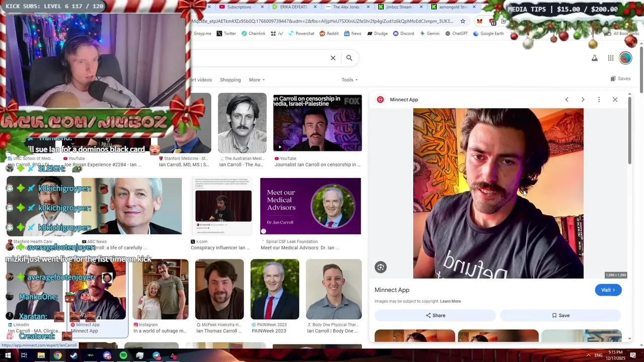This screenshot has width=644, height=362.
Task: Open Meet our Medical Advisors image
Action: pos(310,206)
